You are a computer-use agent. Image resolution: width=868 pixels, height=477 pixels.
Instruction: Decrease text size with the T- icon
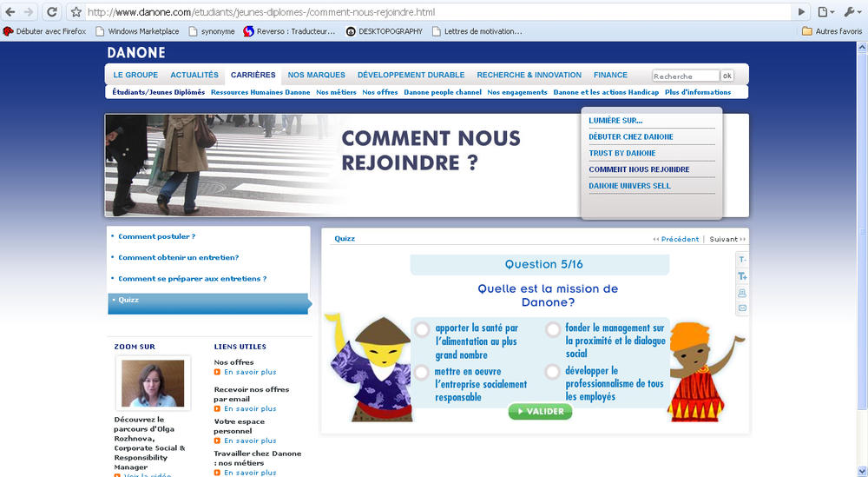click(742, 259)
